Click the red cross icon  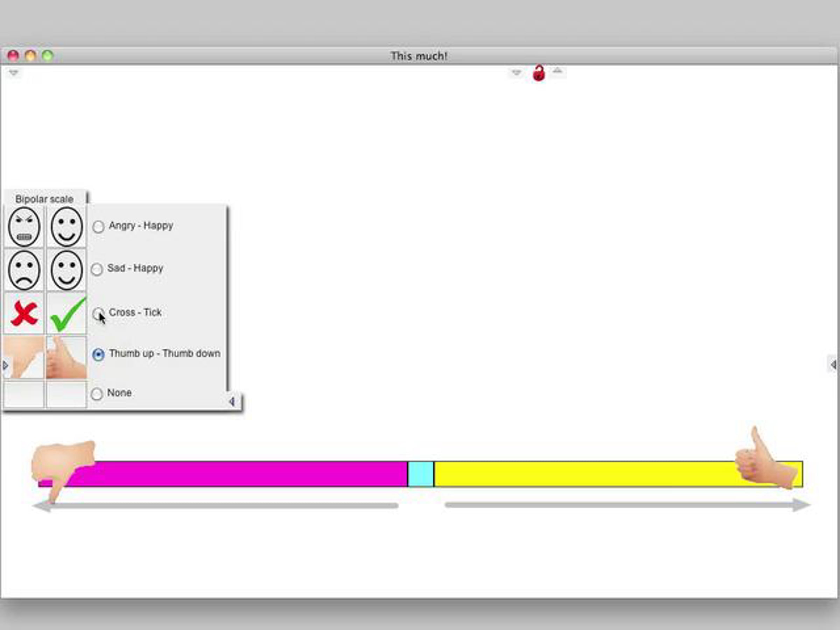[24, 314]
